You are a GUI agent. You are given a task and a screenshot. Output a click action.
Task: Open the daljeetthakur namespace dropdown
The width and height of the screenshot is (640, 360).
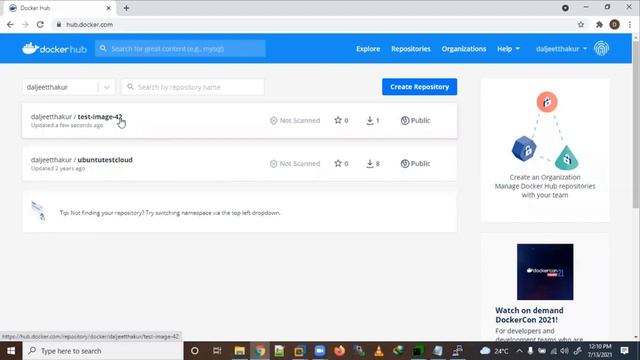[x=69, y=87]
